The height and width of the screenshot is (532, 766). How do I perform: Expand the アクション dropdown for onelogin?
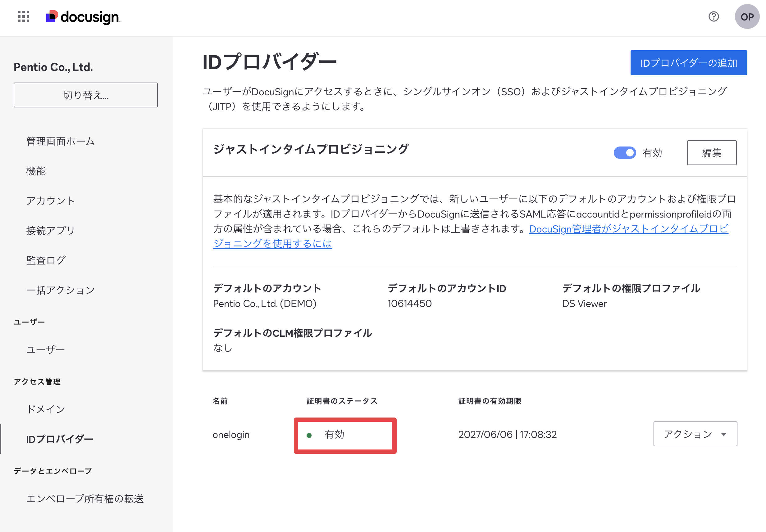[x=695, y=434]
